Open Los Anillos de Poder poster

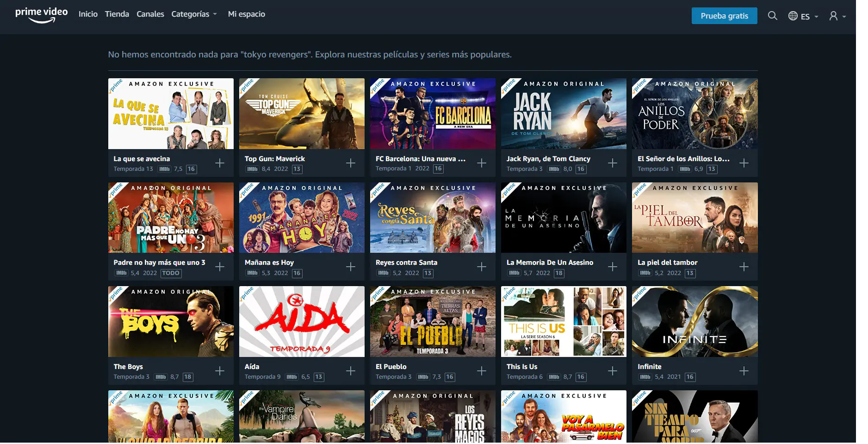coord(695,113)
